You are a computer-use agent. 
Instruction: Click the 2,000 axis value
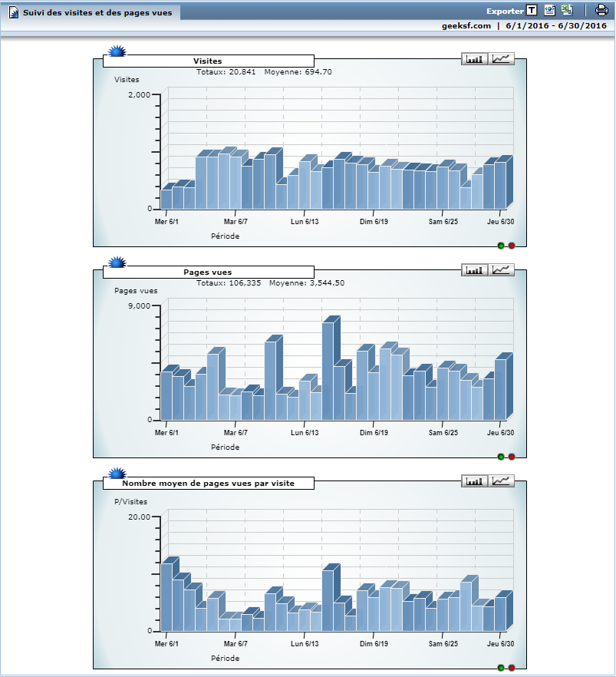(x=139, y=94)
